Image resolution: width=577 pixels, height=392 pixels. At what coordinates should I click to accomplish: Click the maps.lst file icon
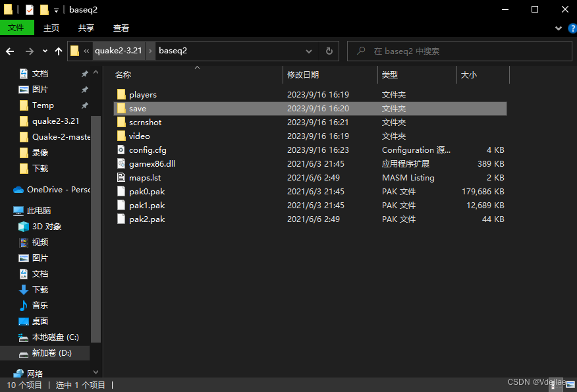(x=121, y=177)
